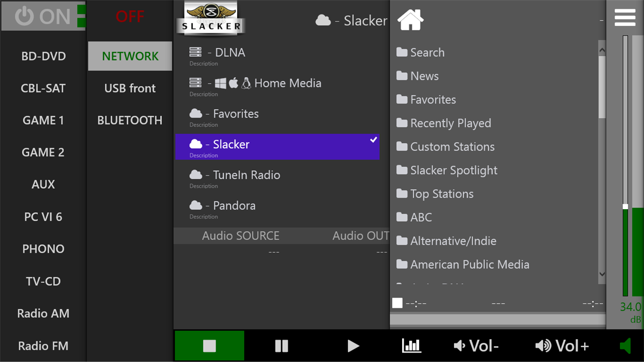
Task: Click the Audio SOURCE column header
Action: (x=241, y=236)
